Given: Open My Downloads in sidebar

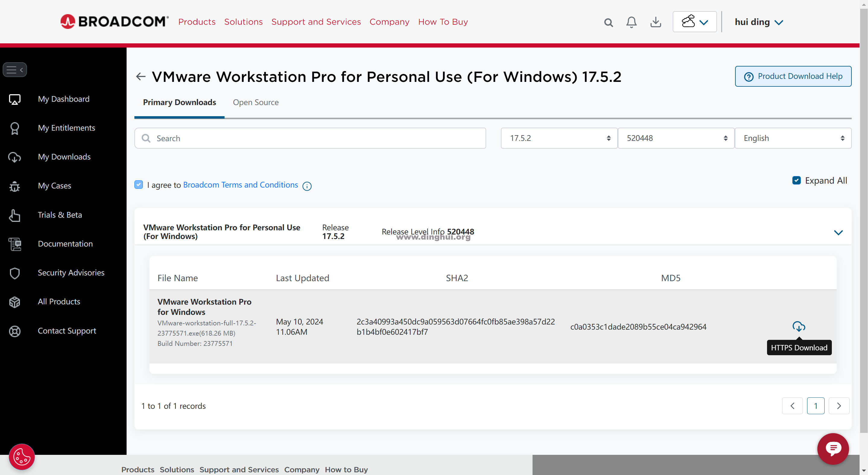Looking at the screenshot, I should (x=64, y=157).
